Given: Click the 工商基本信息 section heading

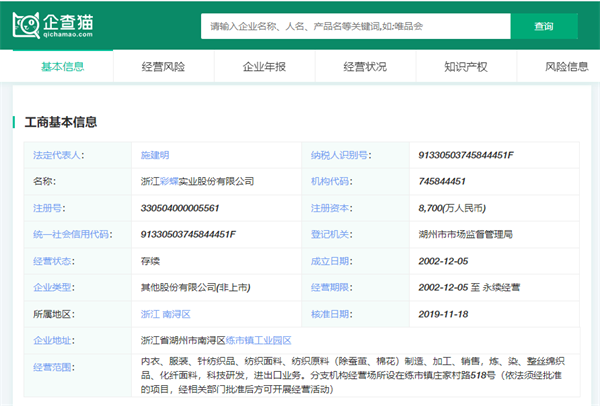Looking at the screenshot, I should pos(61,122).
